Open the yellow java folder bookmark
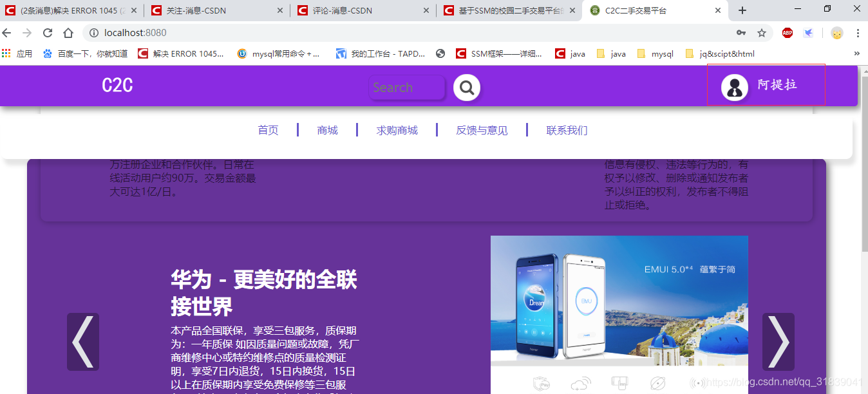 (x=611, y=53)
